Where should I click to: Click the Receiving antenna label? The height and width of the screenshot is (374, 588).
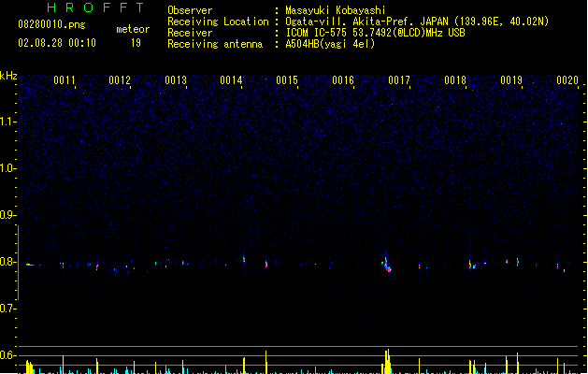[215, 44]
